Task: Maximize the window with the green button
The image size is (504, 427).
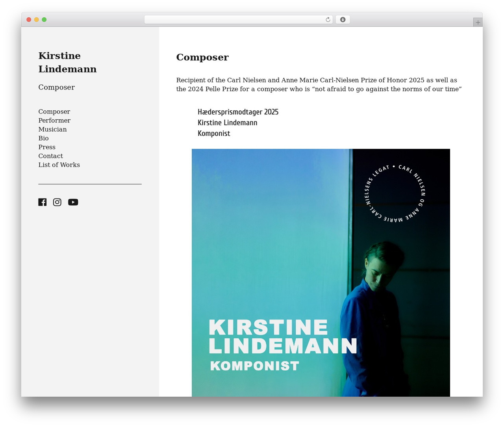Action: point(44,20)
